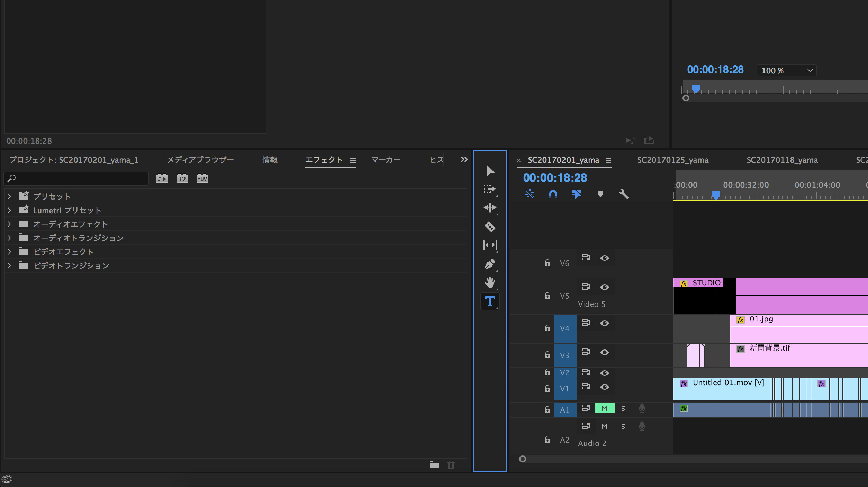The height and width of the screenshot is (487, 868).
Task: Switch to the プロジェクト: SC20170201_yama_1 tab
Action: click(74, 160)
